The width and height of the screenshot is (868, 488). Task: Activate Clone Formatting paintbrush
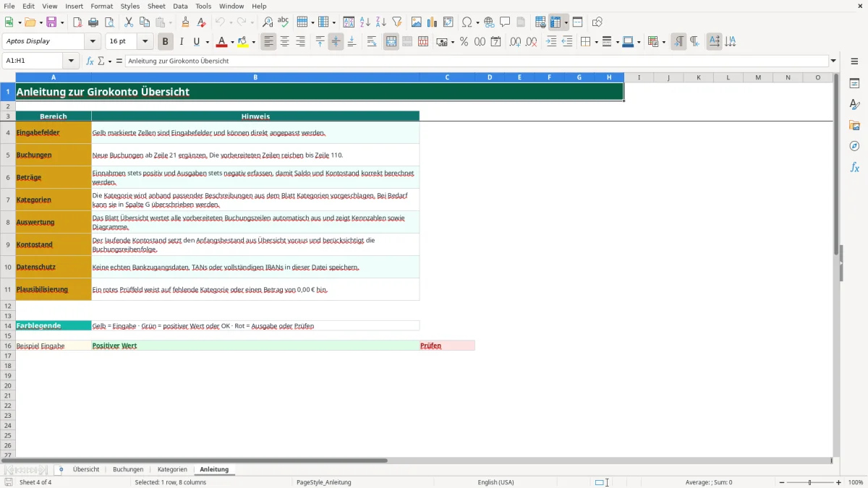tap(186, 22)
